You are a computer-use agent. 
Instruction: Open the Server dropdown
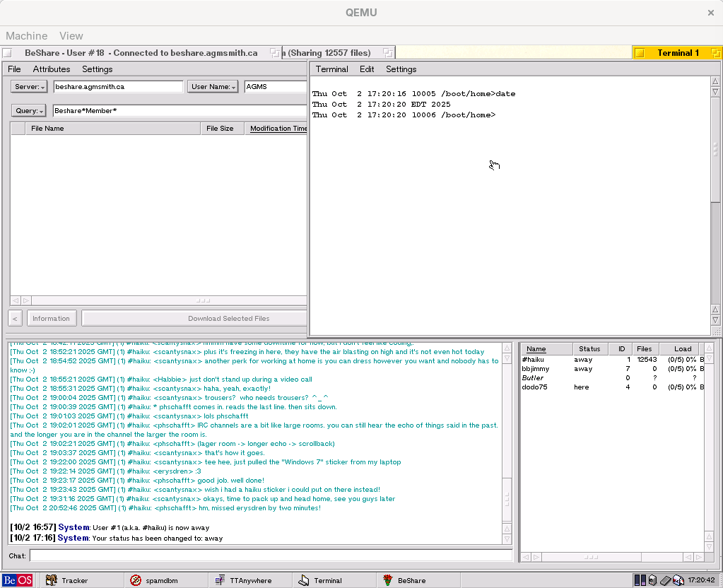pos(29,87)
